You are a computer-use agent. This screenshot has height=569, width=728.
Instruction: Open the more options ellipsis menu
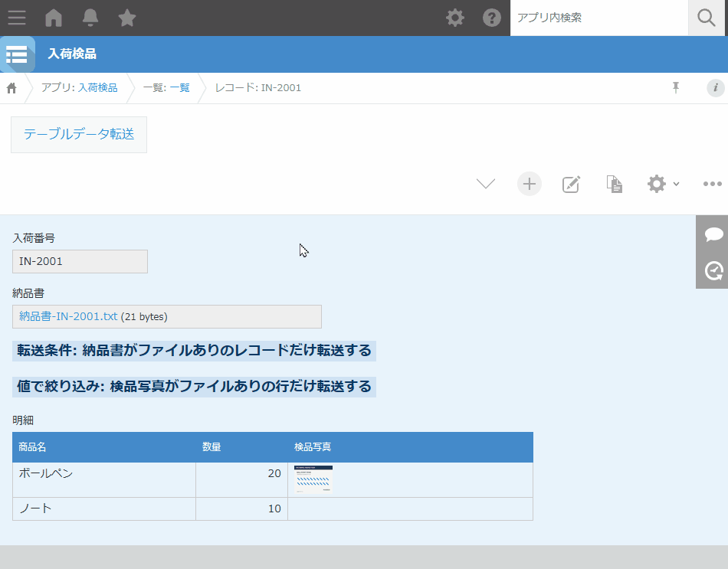[712, 184]
